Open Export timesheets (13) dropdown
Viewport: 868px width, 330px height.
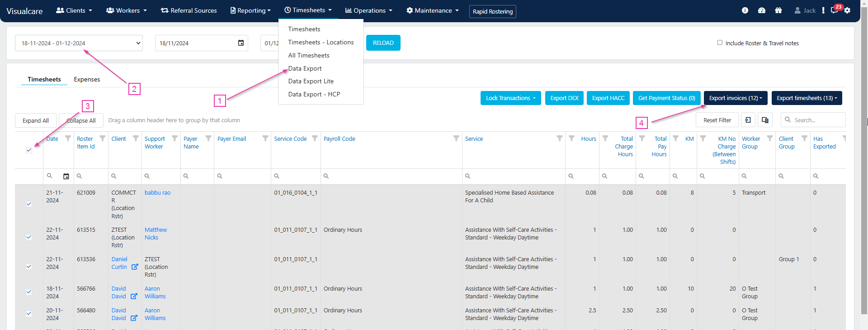807,98
